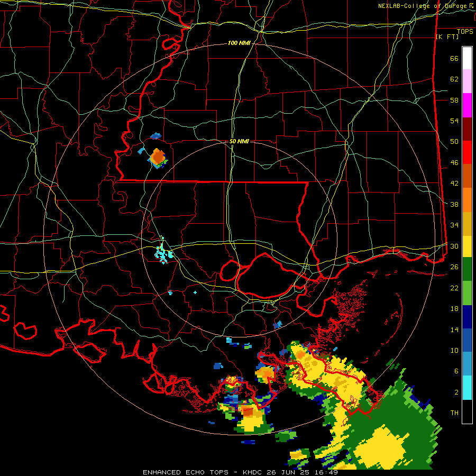Click the '10' legend value
This screenshot has width=476, height=476.
point(454,350)
